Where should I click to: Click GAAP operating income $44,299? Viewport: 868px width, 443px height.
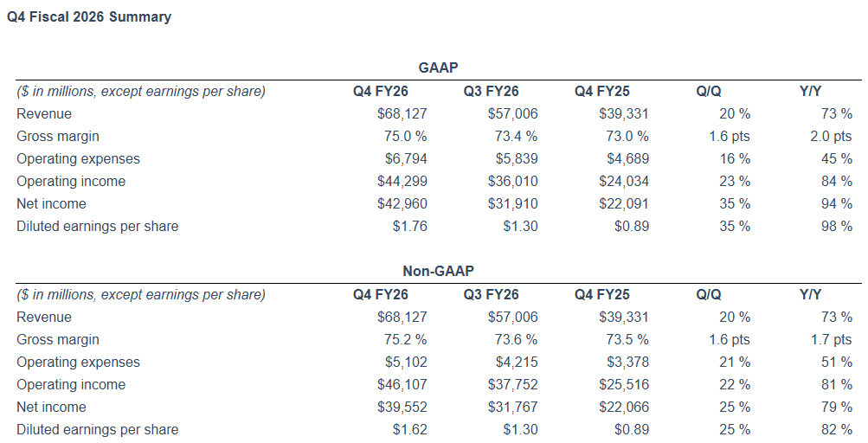coord(402,182)
